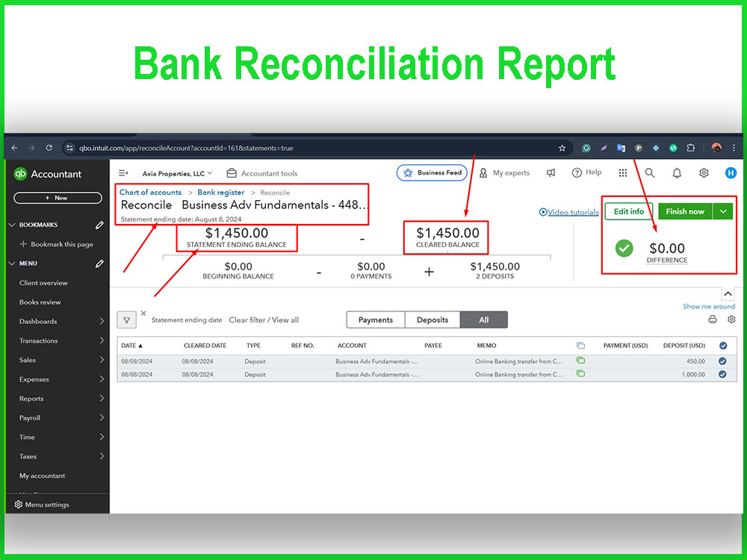Expand the Taxes submenu

coord(102,456)
